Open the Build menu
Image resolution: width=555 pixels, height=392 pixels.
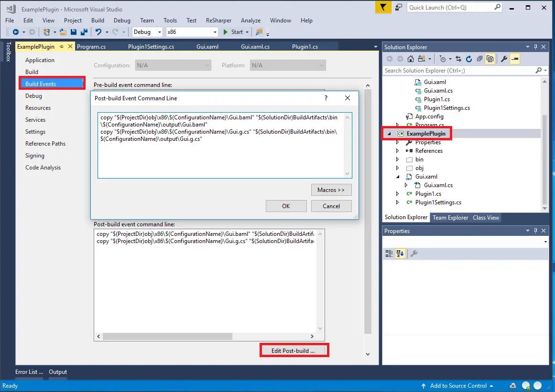pos(98,21)
